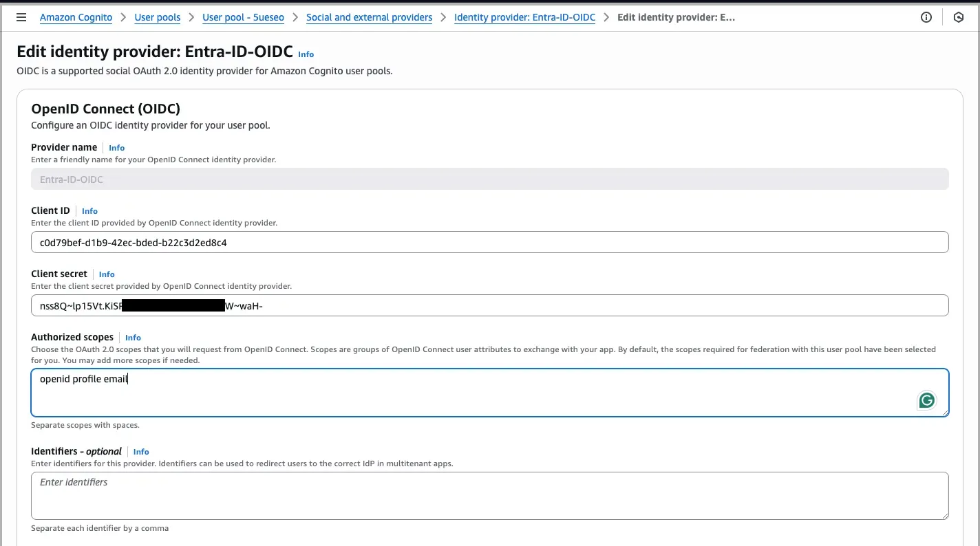The width and height of the screenshot is (980, 546).
Task: Open Info link next to Client secret
Action: (x=107, y=274)
